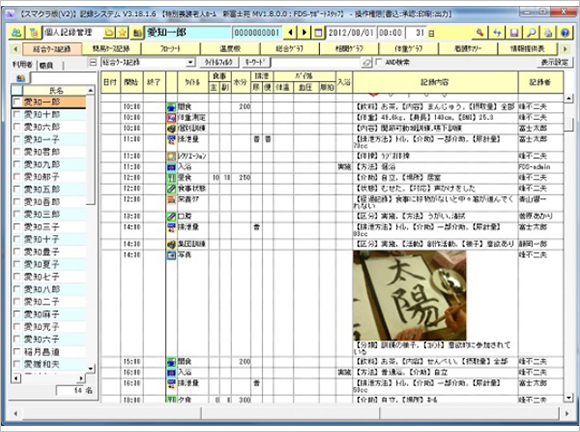Open the 総合ケース記録 dropdown list

pos(190,63)
